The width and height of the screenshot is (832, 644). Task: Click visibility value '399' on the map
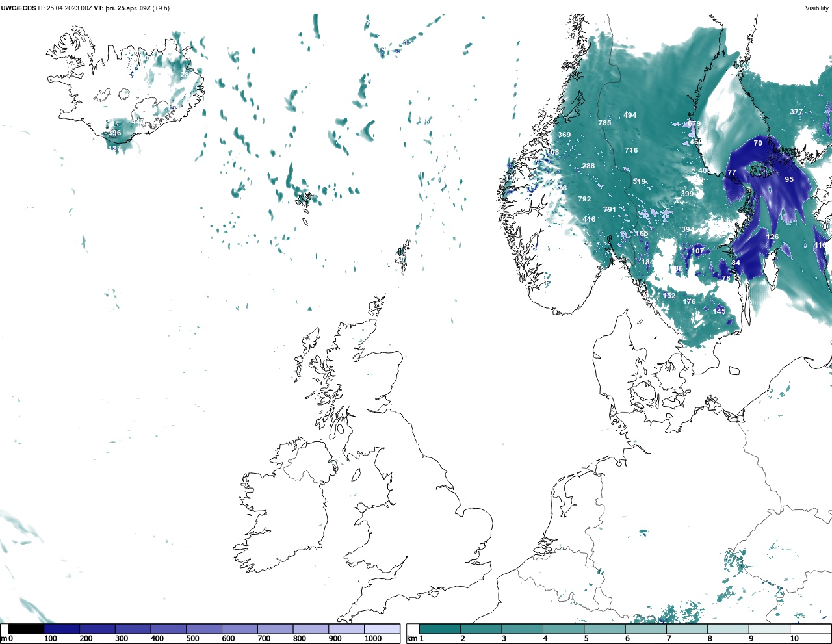[687, 194]
